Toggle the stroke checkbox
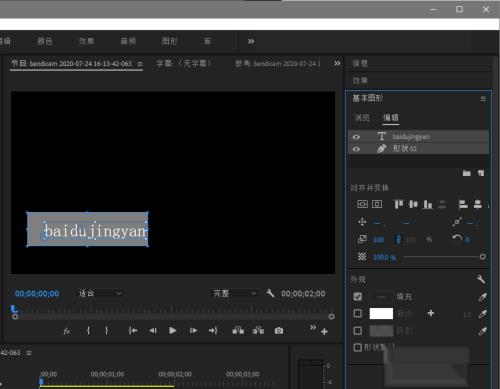Screen dimensions: 500x389 357,313
